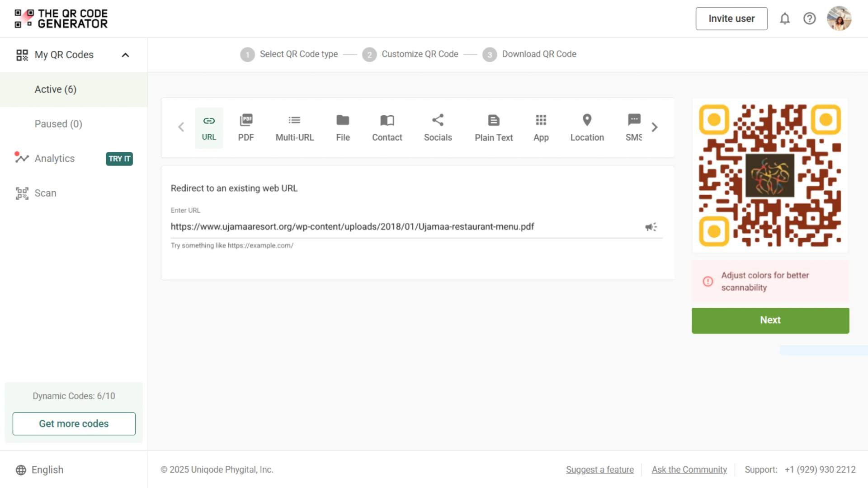Select the PDF QR code type
The image size is (868, 488).
[x=246, y=127]
